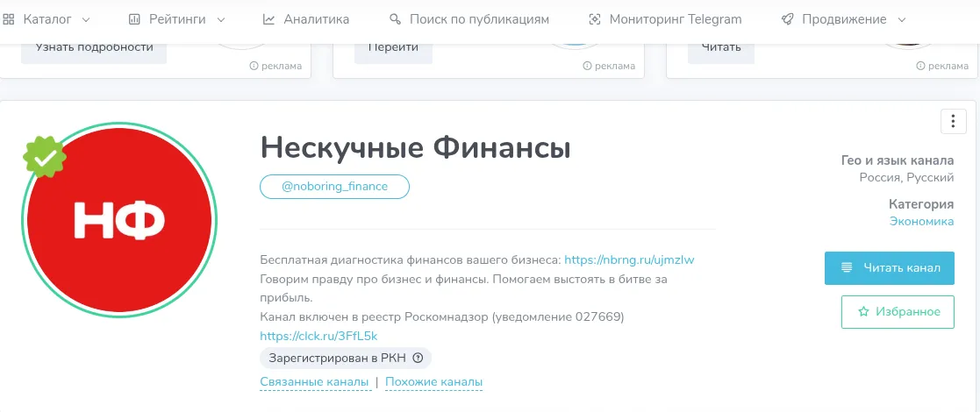Click the Зарегистрирован в РКН badge
980x412 pixels.
346,359
